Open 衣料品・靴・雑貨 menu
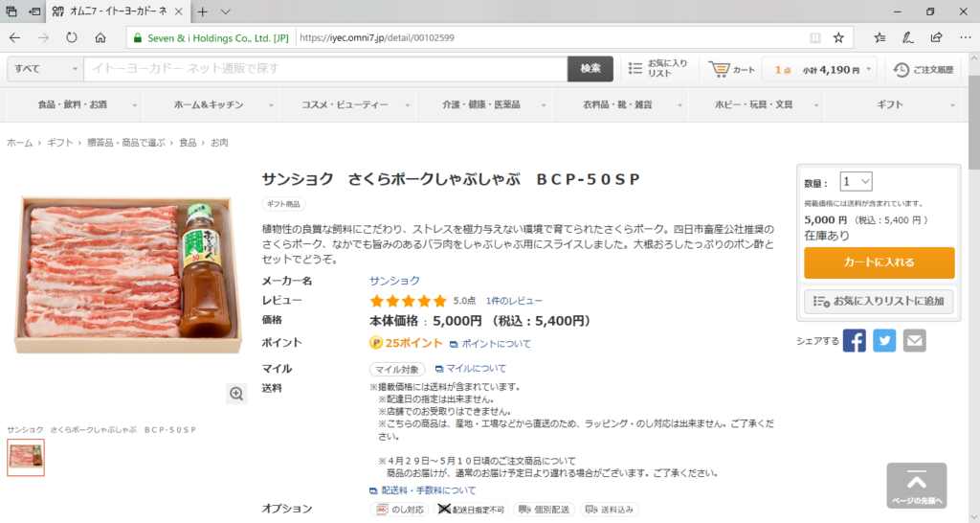The height and width of the screenshot is (523, 980). (x=620, y=104)
